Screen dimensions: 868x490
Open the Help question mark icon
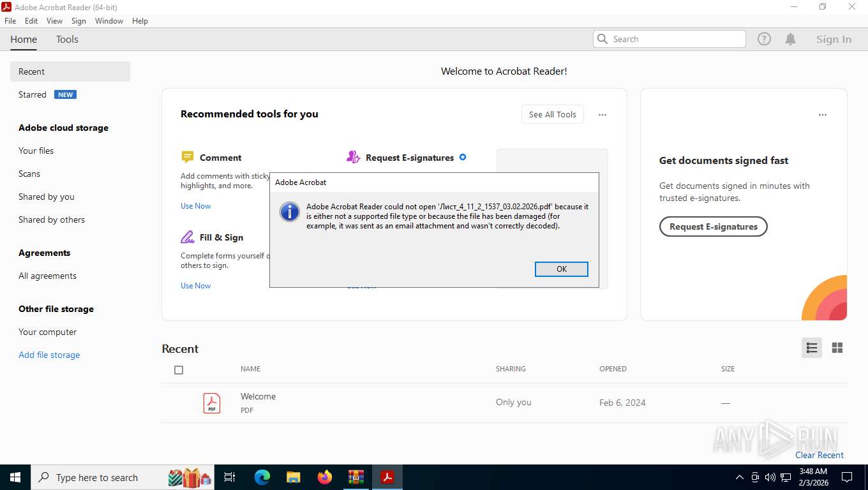(x=764, y=39)
